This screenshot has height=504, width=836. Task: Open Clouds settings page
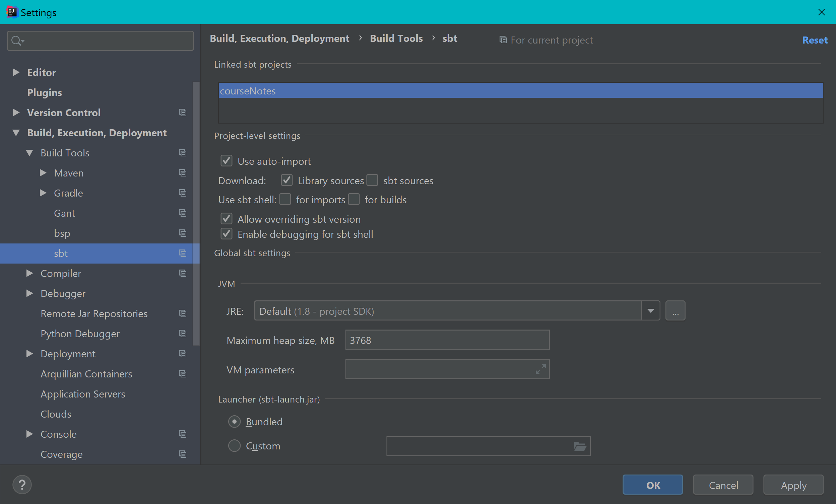pyautogui.click(x=56, y=414)
